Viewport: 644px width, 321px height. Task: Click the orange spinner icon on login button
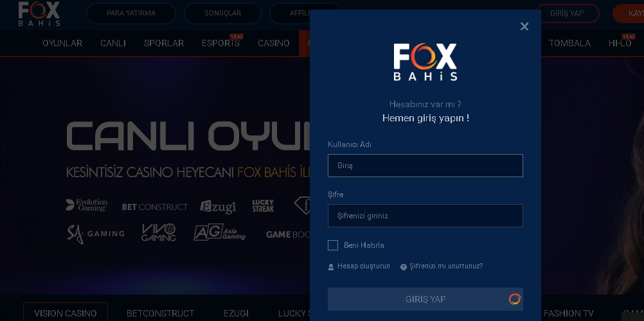515,299
